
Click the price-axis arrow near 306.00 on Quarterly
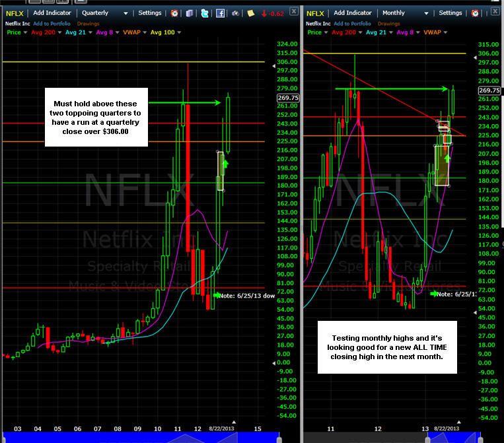point(274,66)
